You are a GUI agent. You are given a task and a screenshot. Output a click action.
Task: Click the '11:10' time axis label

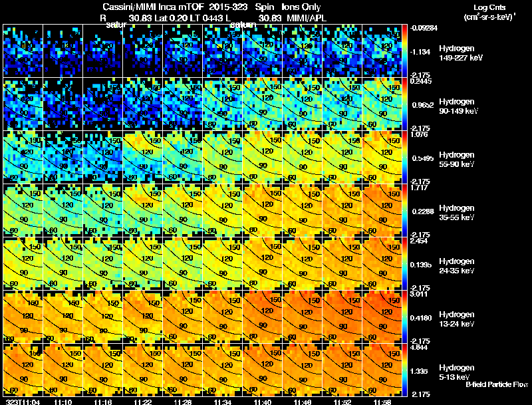pos(63,402)
